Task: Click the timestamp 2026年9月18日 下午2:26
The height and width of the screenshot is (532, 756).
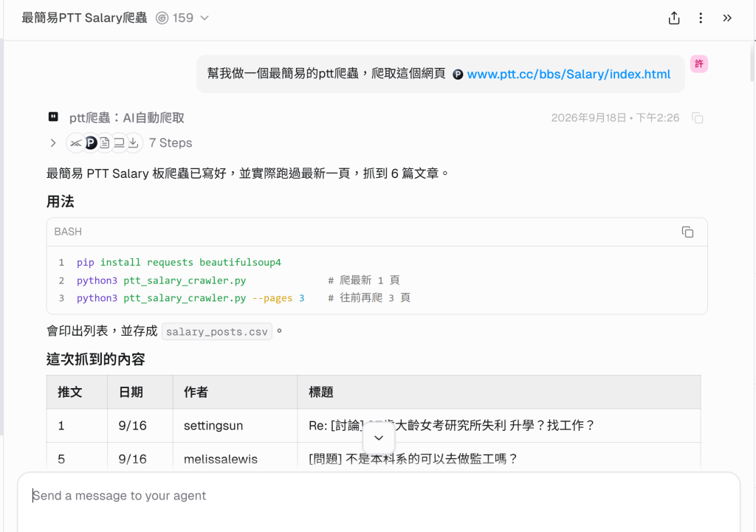Action: [x=615, y=118]
